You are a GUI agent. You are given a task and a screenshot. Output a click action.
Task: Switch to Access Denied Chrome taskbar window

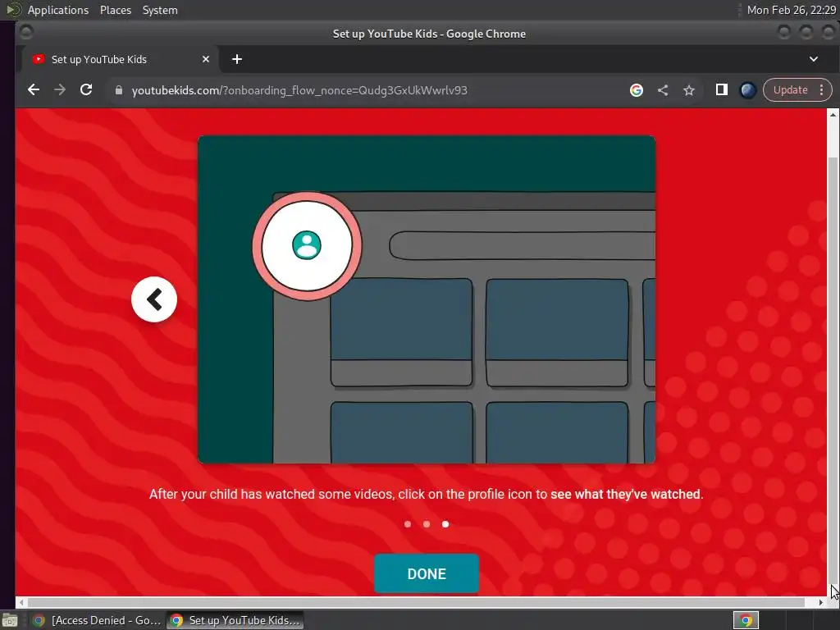click(x=96, y=620)
